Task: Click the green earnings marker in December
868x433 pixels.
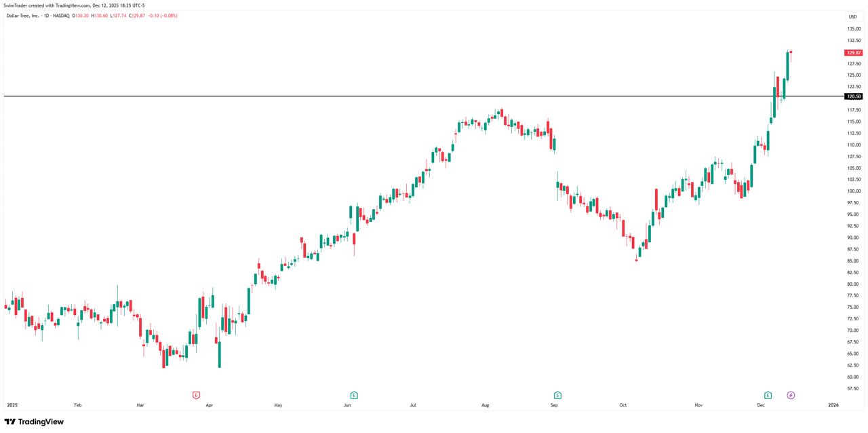Action: click(x=768, y=395)
